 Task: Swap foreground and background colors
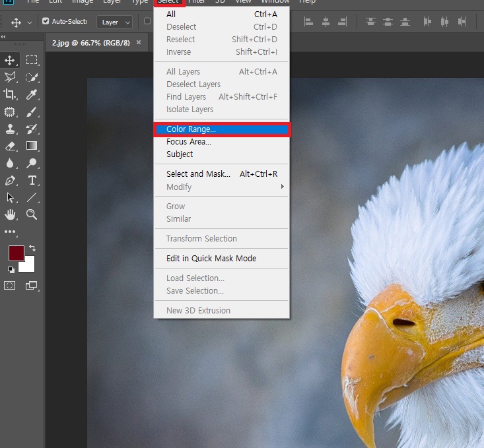(x=32, y=248)
